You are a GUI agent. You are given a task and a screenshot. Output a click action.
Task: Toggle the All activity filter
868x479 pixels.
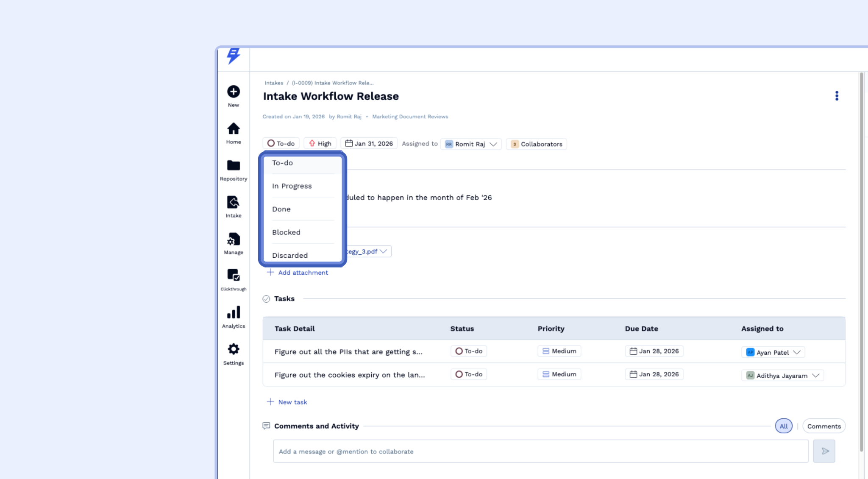pyautogui.click(x=783, y=426)
